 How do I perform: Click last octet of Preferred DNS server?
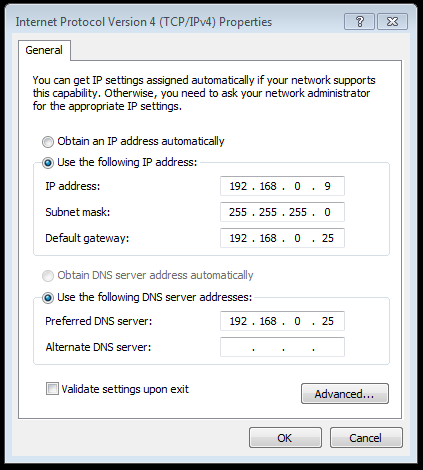click(x=328, y=321)
